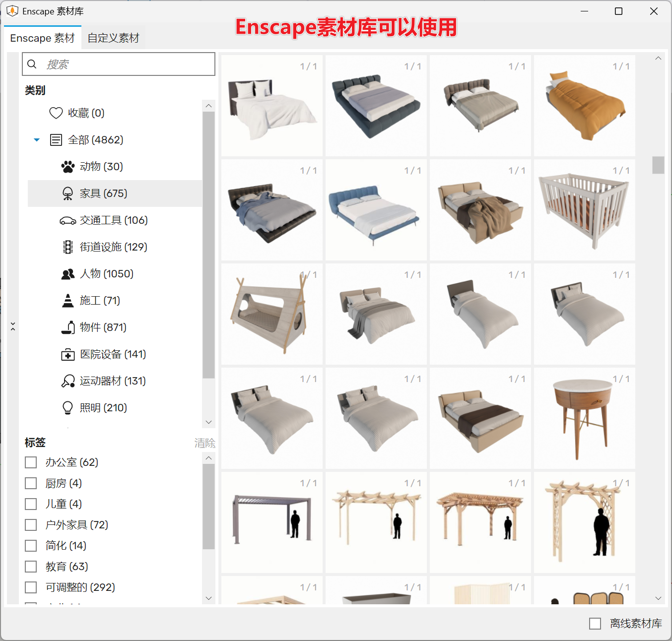Click the chair icon for 家具
Image resolution: width=672 pixels, height=641 pixels.
coord(68,193)
